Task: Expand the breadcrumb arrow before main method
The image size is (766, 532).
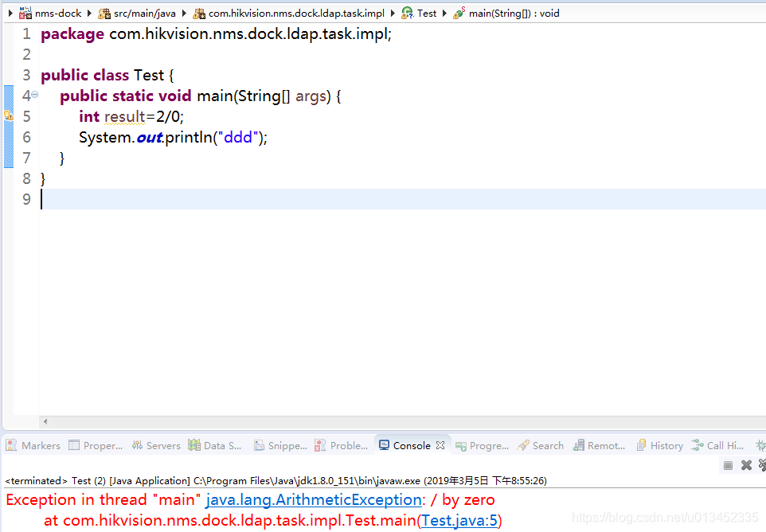Action: [x=444, y=14]
